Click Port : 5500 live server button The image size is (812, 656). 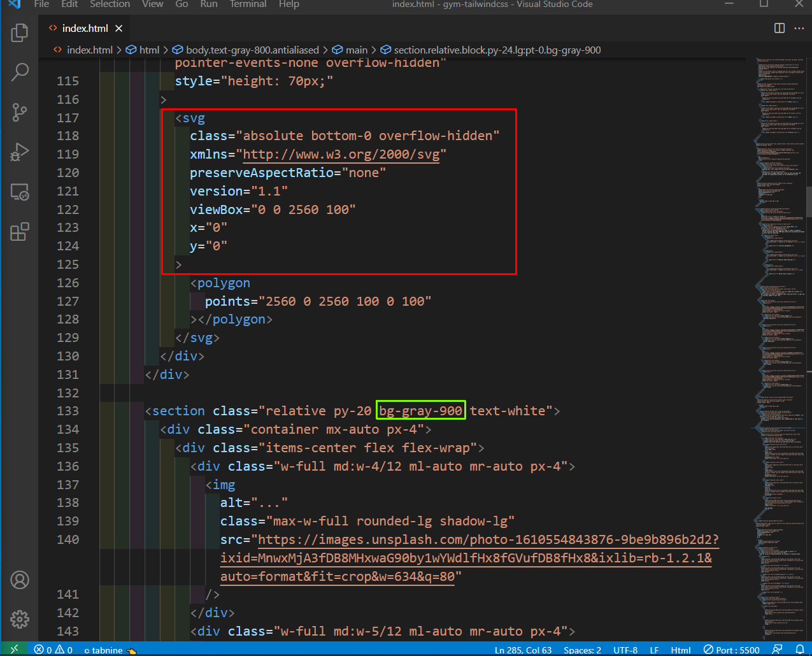732,650
